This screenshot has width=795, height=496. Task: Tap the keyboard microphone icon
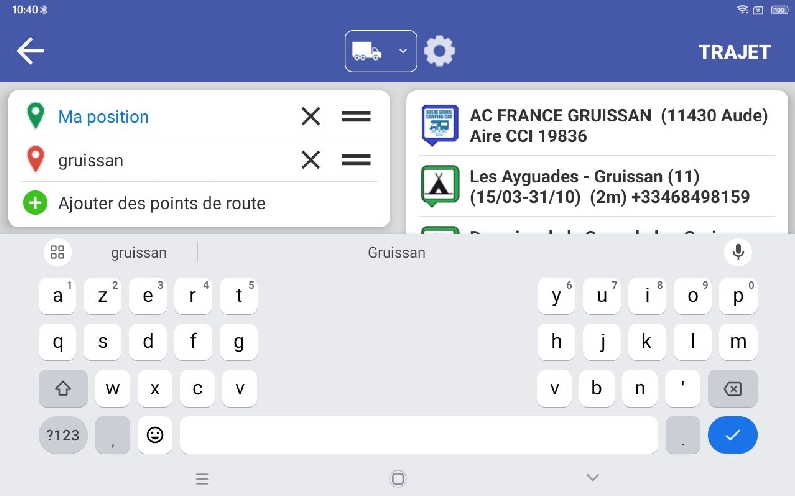pyautogui.click(x=738, y=252)
